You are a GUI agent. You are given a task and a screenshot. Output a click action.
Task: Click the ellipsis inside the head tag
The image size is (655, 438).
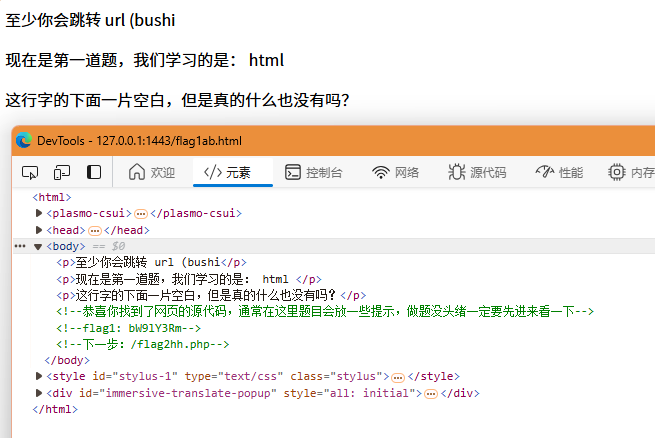pyautogui.click(x=94, y=230)
